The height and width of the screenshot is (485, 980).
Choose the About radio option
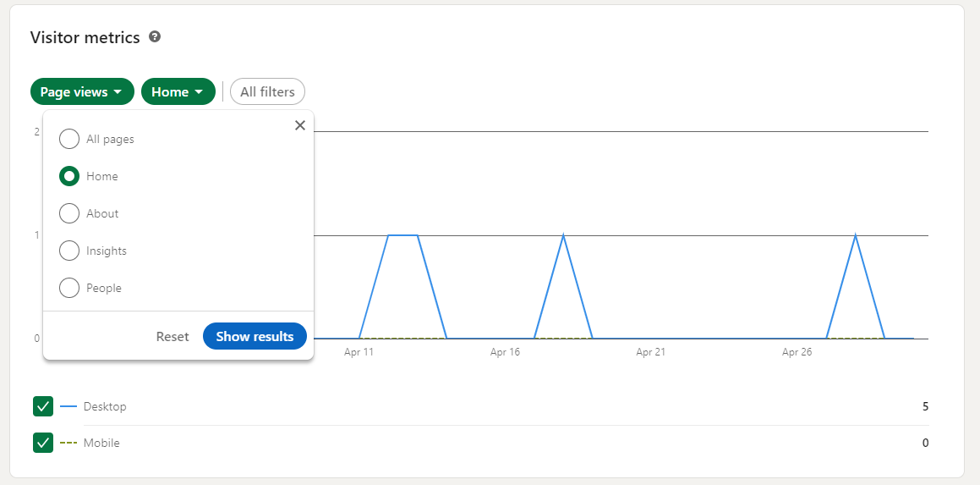(69, 213)
